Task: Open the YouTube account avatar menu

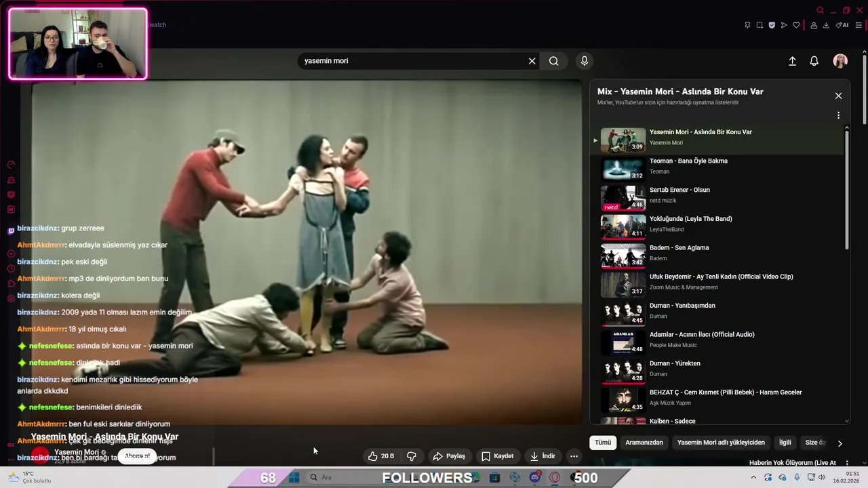Action: click(840, 61)
